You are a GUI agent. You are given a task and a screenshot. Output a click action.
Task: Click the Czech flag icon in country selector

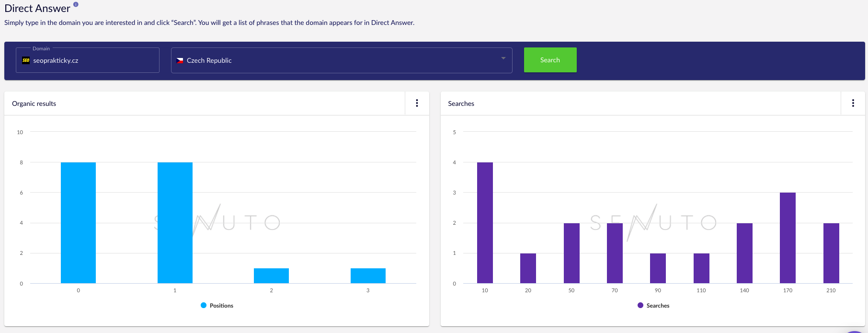click(x=180, y=60)
